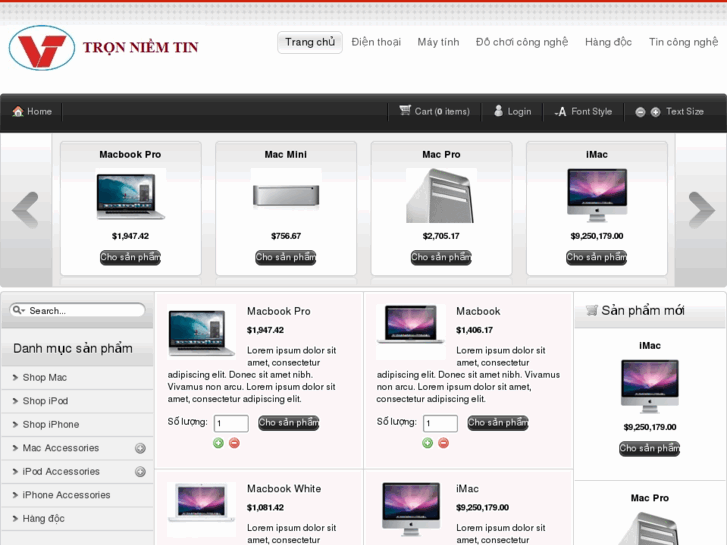Click carousel Macbook Pro laptop image
The width and height of the screenshot is (727, 545).
point(131,196)
